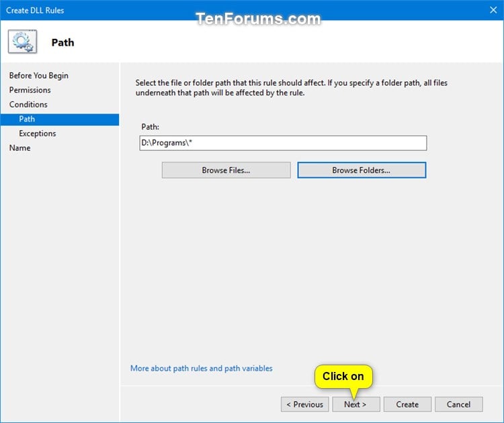Select the Conditions step
This screenshot has height=423, width=504.
[x=28, y=104]
